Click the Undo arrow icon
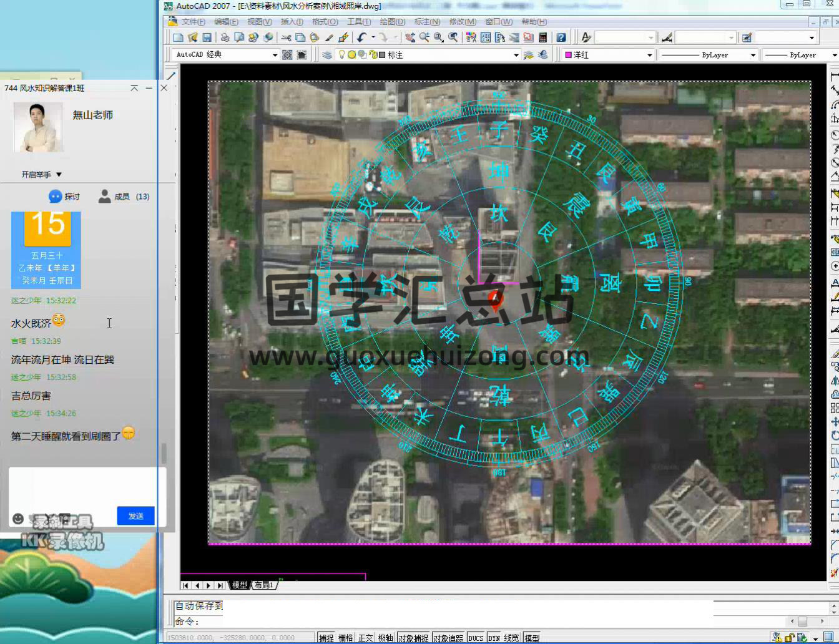The image size is (839, 644). [x=361, y=38]
